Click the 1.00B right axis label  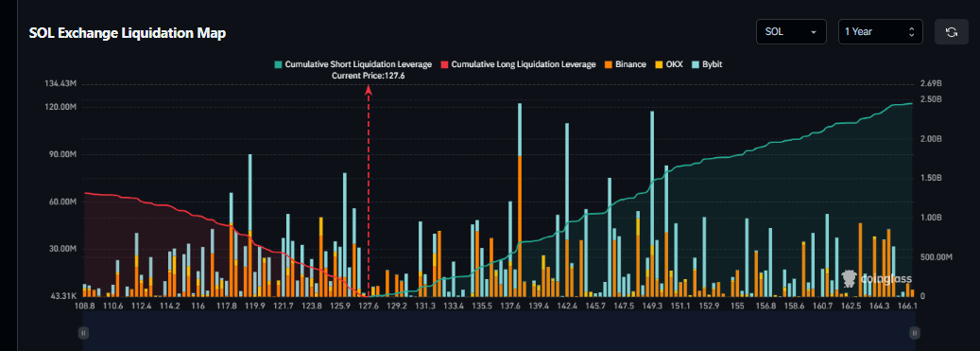931,218
